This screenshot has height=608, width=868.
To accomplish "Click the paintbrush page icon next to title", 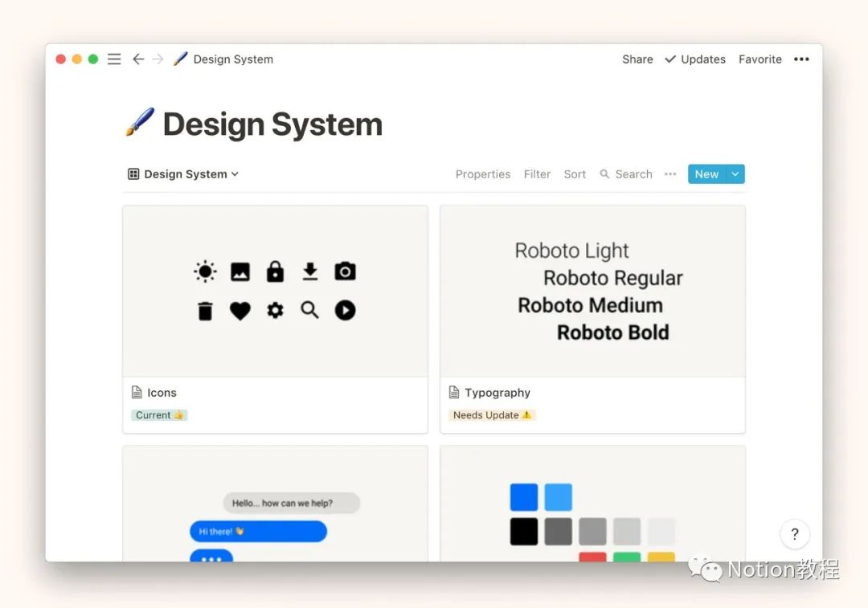I will click(x=139, y=124).
